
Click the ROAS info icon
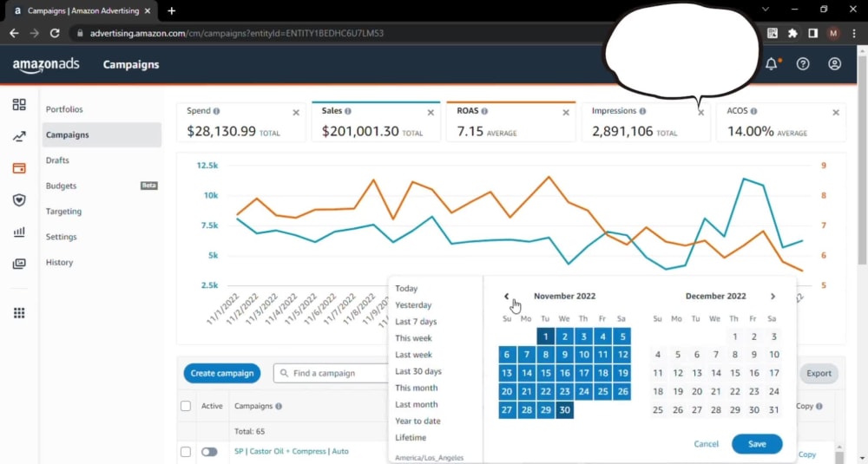(x=484, y=111)
